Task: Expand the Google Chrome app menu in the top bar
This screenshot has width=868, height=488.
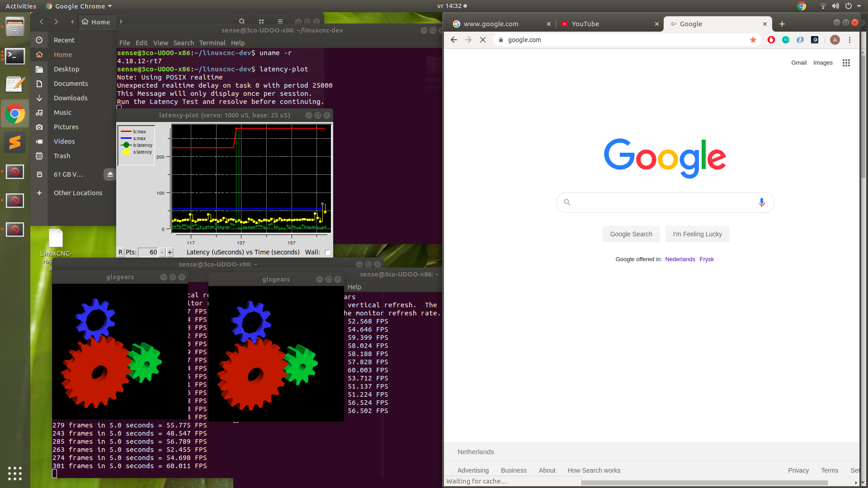Action: point(79,6)
